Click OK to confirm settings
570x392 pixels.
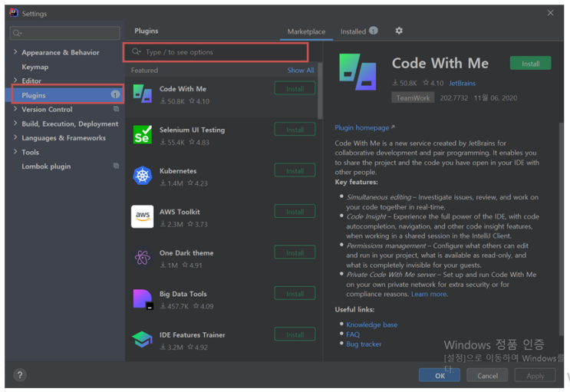[x=440, y=375]
